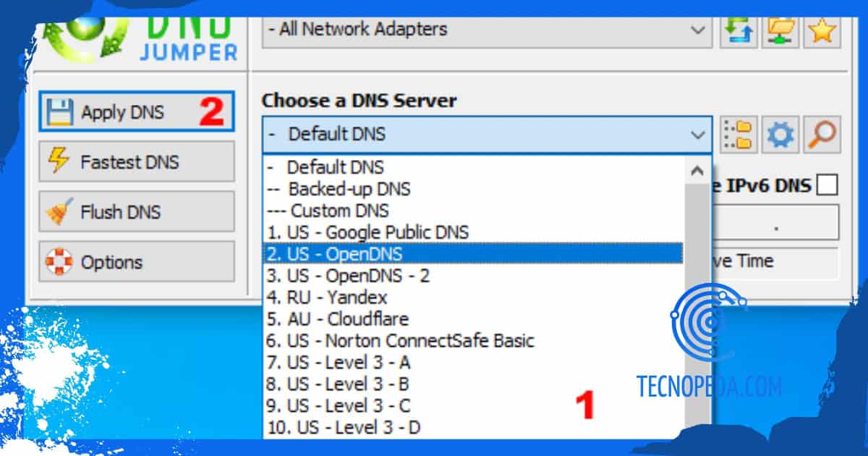Viewport: 868px width, 456px height.
Task: Select 7. US - Level 3 - A
Action: pos(473,363)
